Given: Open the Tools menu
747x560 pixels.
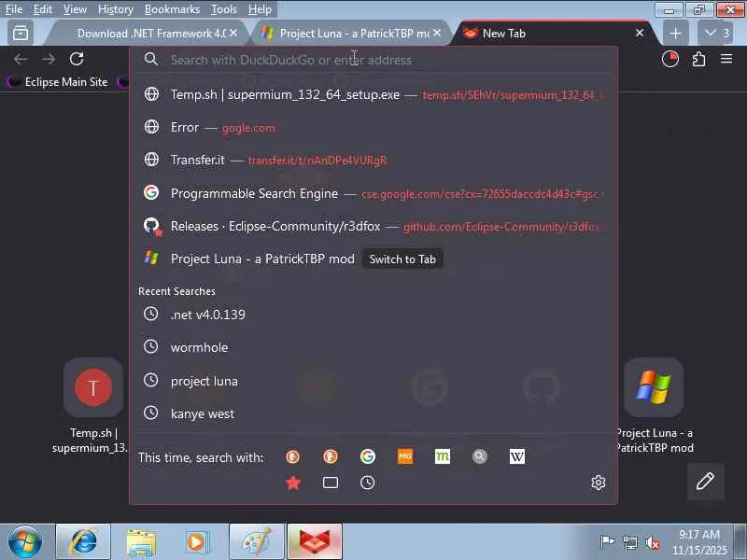Looking at the screenshot, I should click(224, 9).
